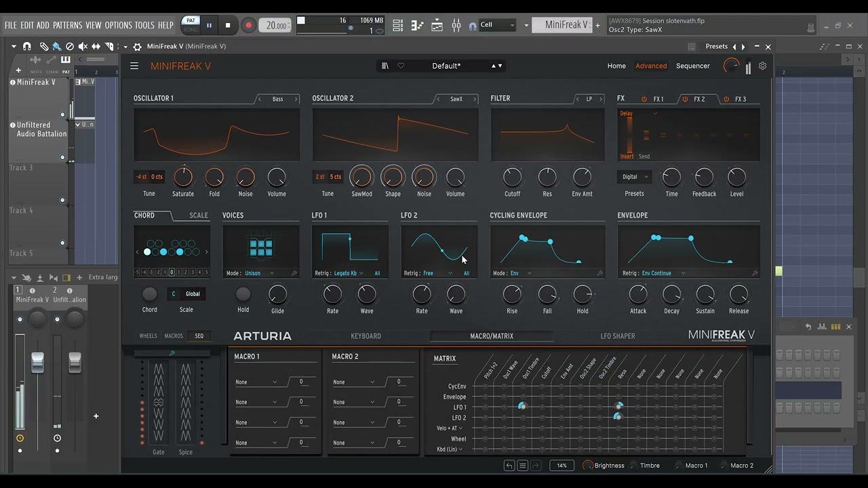The image size is (868, 488).
Task: Open the mixer view icon
Action: click(x=456, y=25)
